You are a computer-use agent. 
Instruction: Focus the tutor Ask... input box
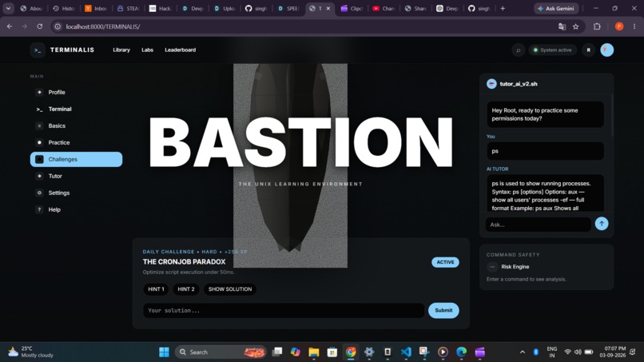click(538, 225)
